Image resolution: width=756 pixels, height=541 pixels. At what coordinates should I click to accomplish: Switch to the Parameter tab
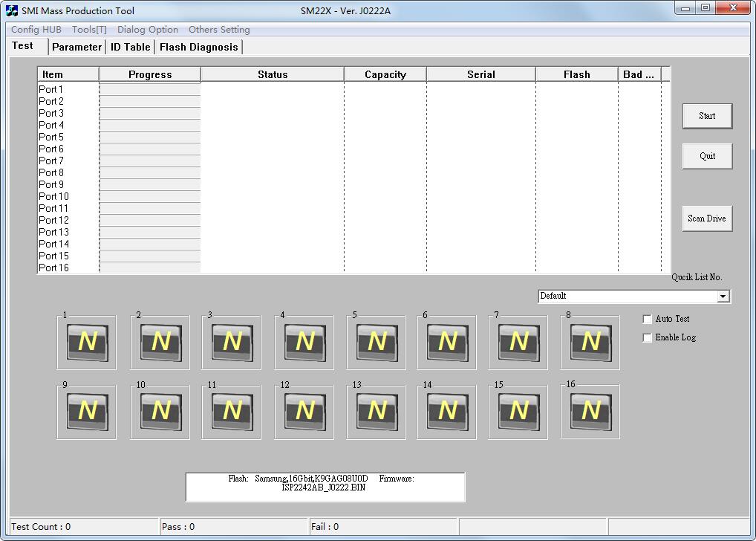click(76, 47)
